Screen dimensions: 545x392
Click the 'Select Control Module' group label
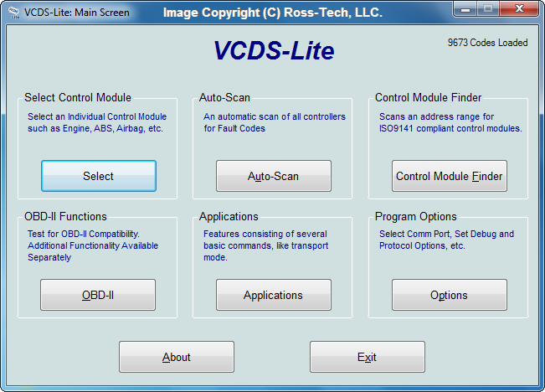pos(78,98)
